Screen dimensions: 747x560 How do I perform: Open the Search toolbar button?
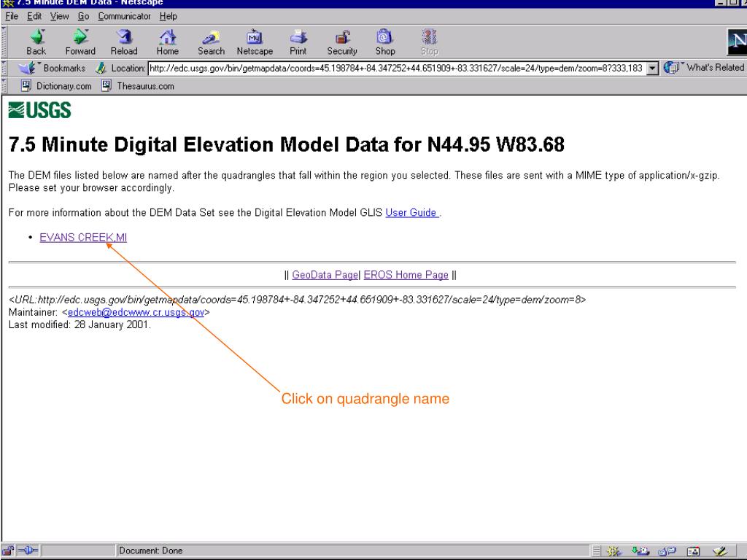(x=211, y=42)
